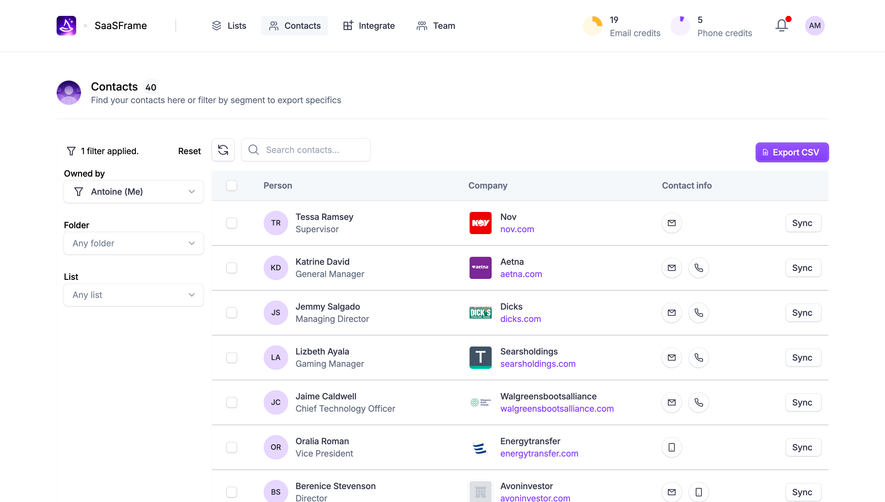Check the box for Tessa Ramsey
Image resolution: width=885 pixels, height=502 pixels.
pos(231,223)
